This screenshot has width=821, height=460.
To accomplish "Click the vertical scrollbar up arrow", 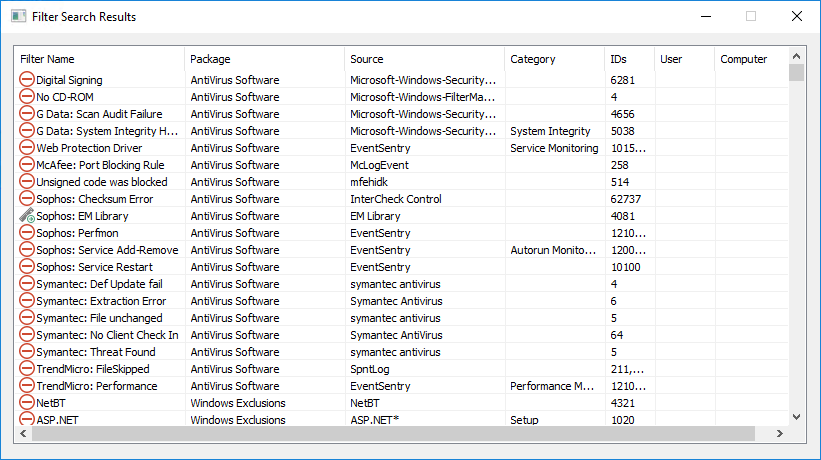I will pyautogui.click(x=796, y=56).
